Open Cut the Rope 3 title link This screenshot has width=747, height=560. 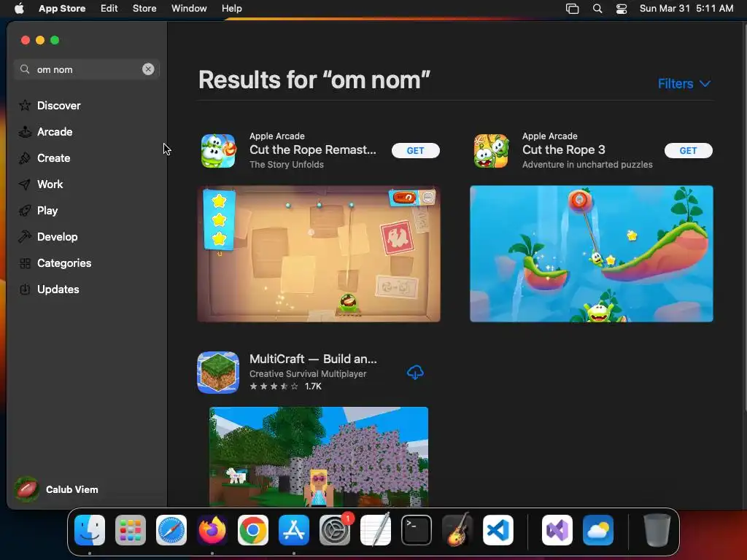(x=564, y=149)
